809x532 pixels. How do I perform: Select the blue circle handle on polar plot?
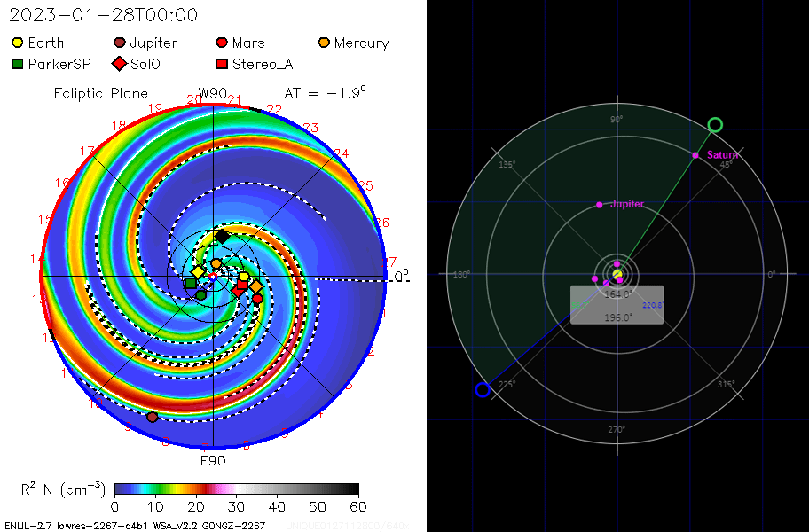coord(483,389)
